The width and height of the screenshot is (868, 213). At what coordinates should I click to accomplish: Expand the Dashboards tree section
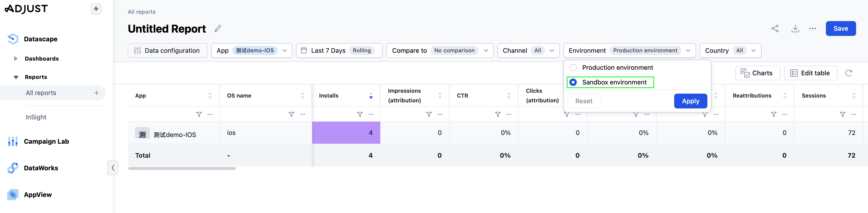coord(15,59)
